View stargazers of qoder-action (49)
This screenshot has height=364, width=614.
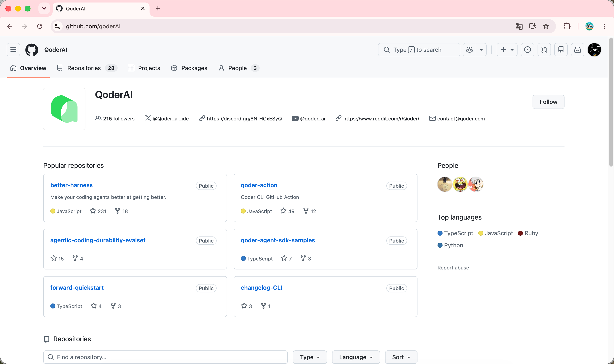point(287,211)
